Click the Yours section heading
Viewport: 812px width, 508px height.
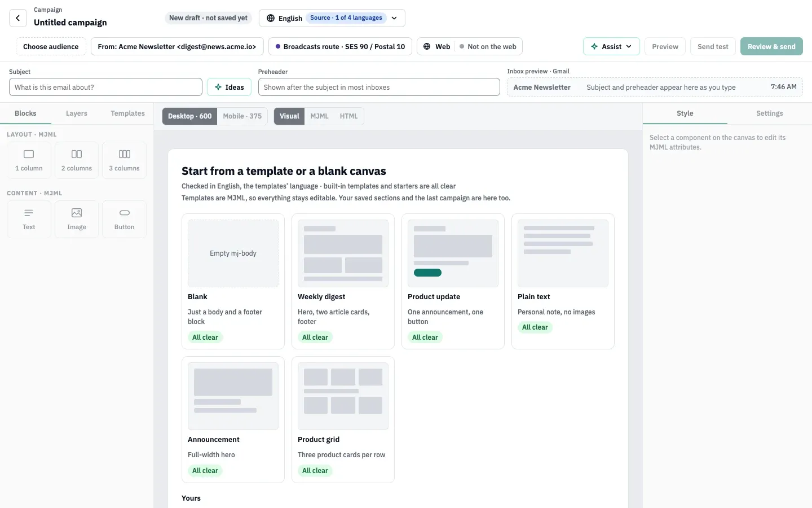(x=191, y=498)
